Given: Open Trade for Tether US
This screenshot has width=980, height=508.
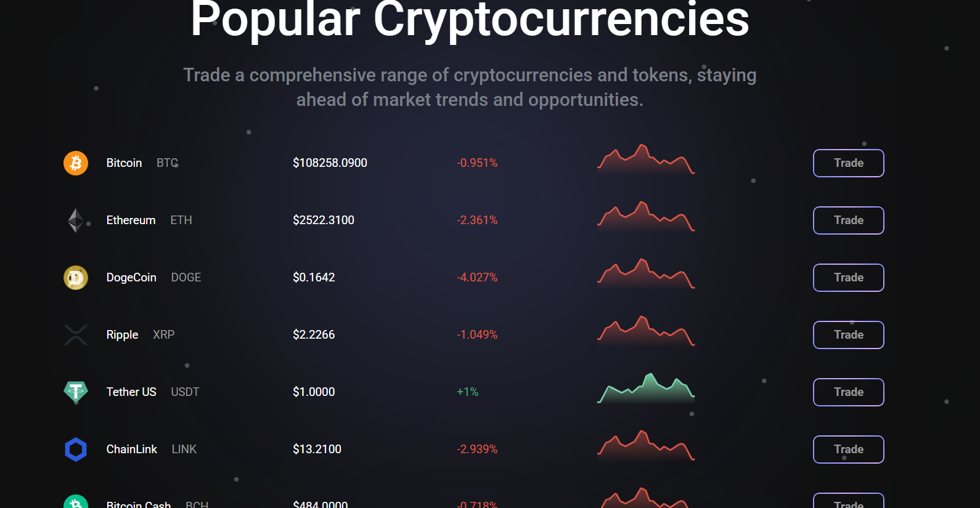Looking at the screenshot, I should [x=848, y=392].
